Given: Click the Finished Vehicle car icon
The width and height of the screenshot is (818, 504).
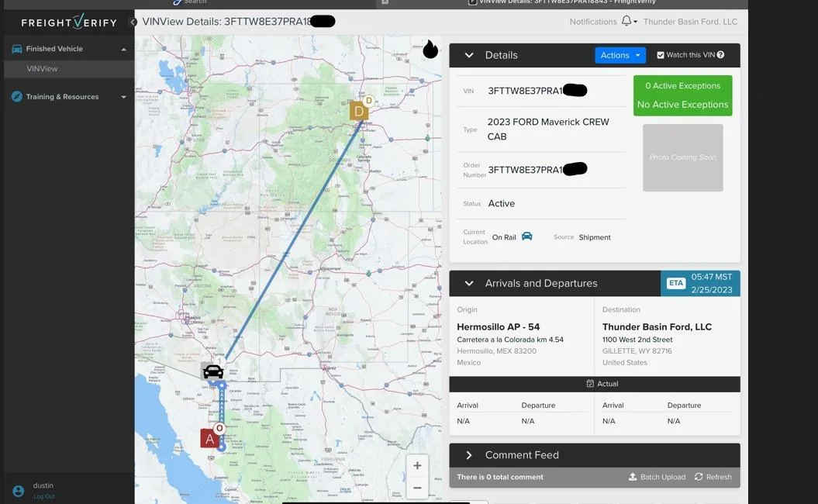Looking at the screenshot, I should click(17, 49).
